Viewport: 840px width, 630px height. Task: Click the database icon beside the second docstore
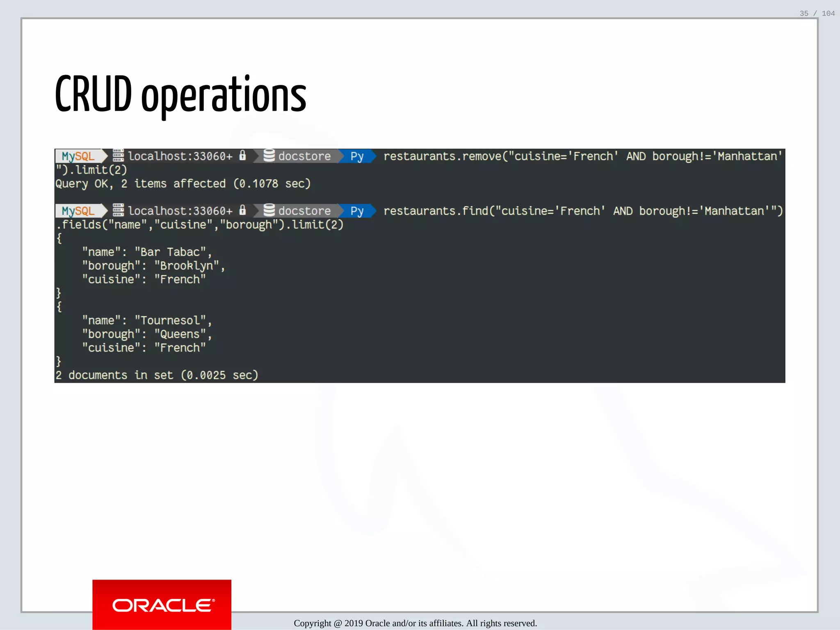point(269,210)
